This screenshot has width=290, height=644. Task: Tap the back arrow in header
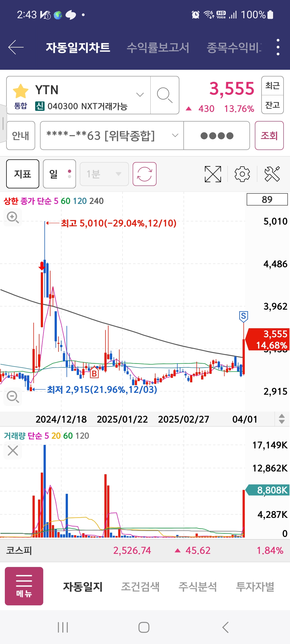pos(16,47)
